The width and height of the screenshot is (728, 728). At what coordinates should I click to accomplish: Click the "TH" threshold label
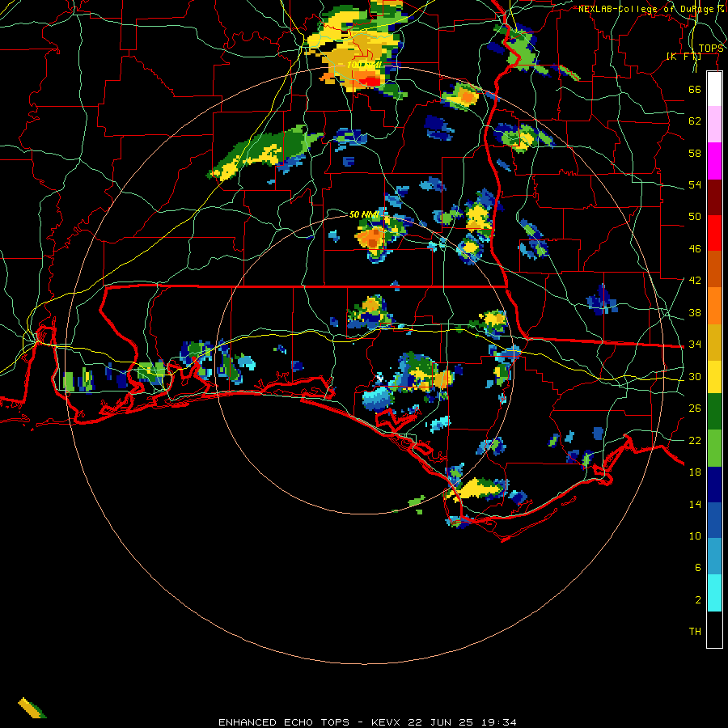click(695, 632)
